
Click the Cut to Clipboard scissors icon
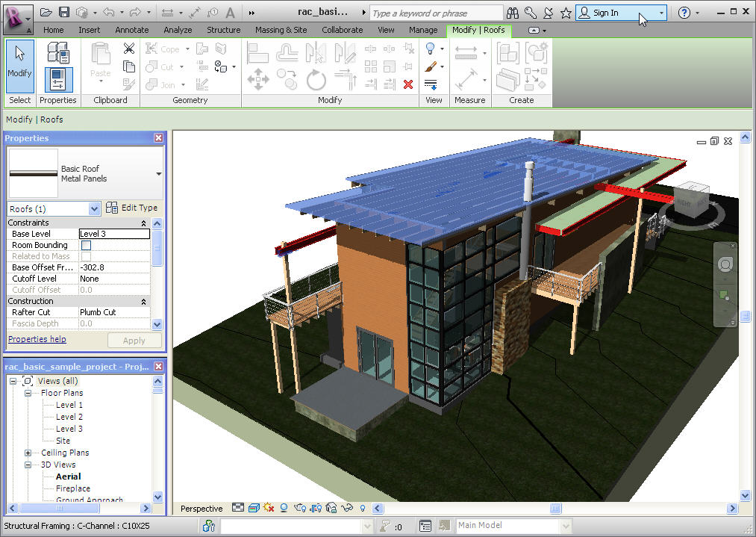click(129, 49)
